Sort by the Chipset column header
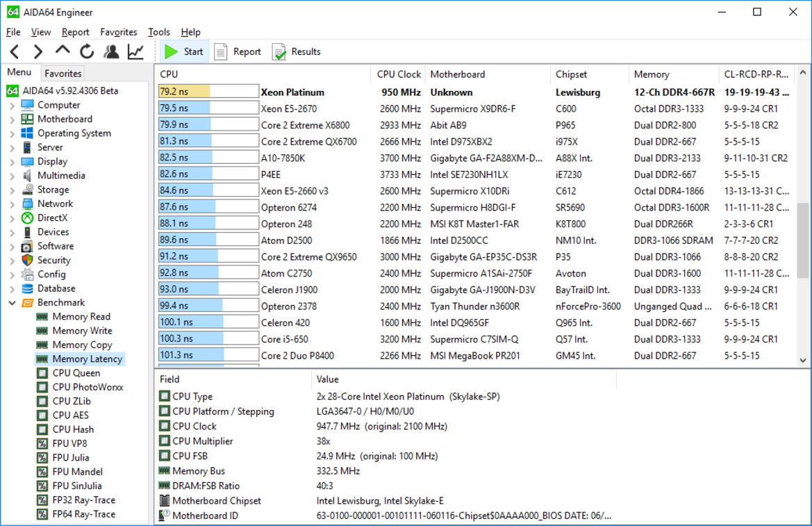812x526 pixels. (x=589, y=74)
